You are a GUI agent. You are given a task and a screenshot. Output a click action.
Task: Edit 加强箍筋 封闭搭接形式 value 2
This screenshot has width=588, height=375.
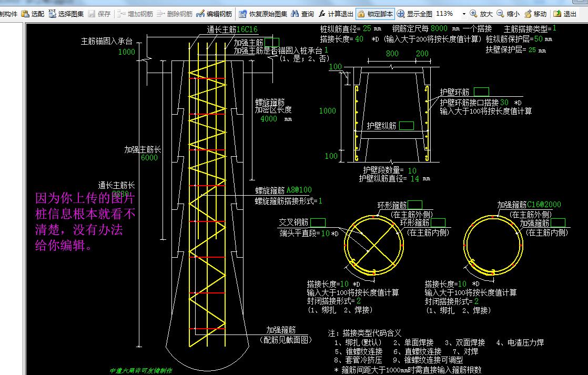477,301
